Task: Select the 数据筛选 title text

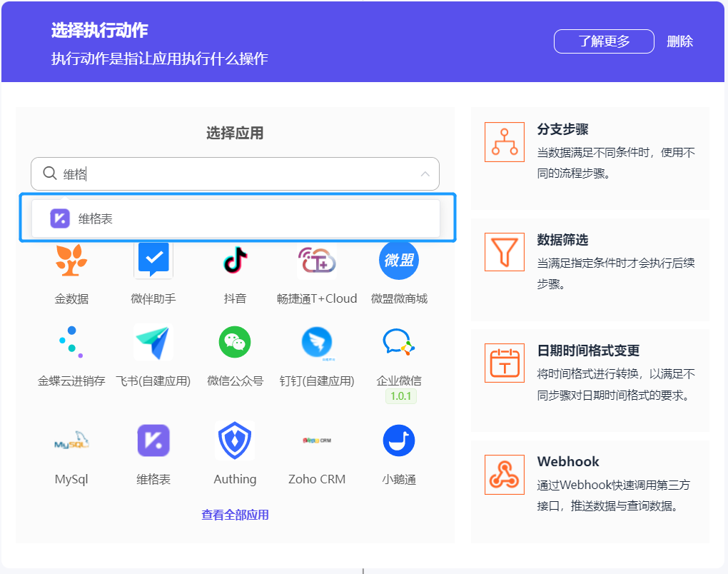Action: click(x=562, y=240)
